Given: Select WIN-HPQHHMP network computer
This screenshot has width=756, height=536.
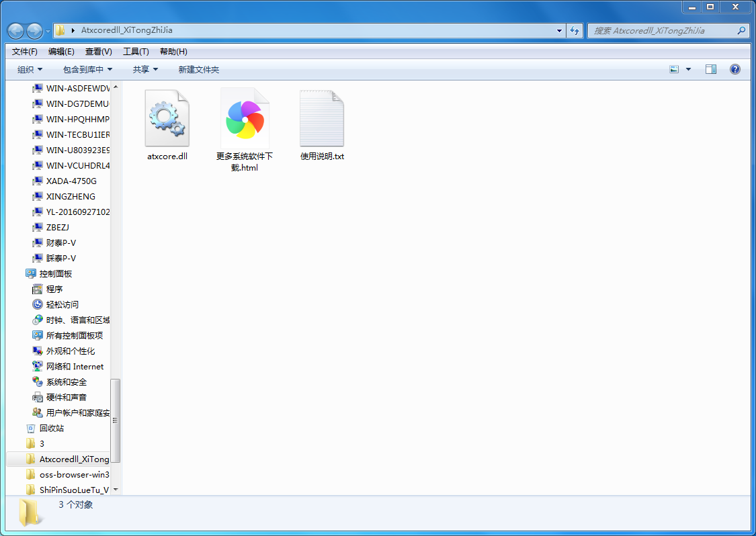Looking at the screenshot, I should pos(71,119).
